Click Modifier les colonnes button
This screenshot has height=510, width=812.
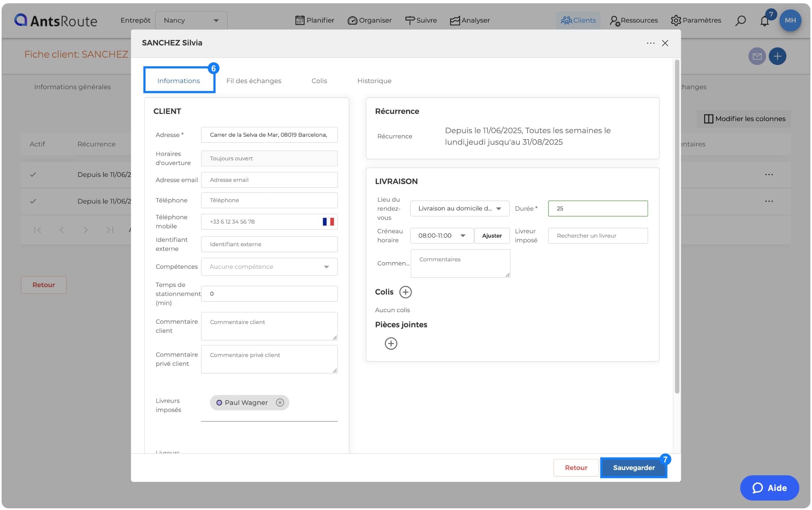point(744,119)
